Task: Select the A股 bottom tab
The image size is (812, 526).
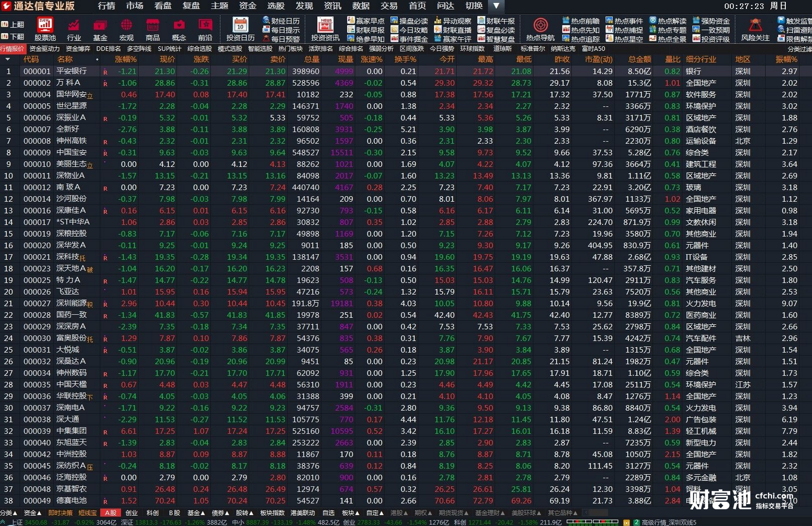Action: 111,512
